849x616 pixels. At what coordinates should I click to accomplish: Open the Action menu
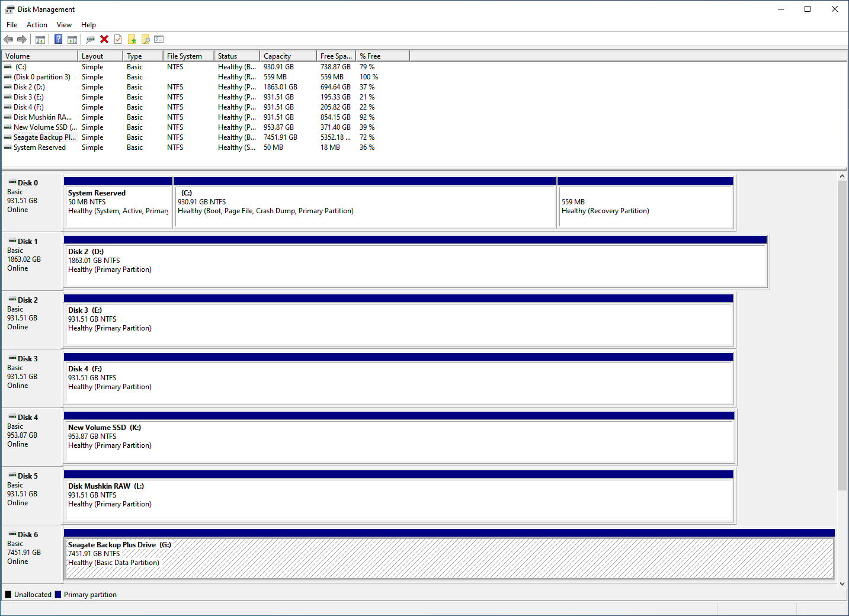[37, 25]
